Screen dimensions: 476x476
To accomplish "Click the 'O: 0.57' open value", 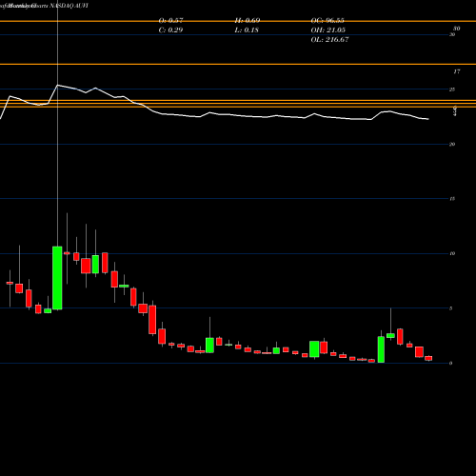I will [x=170, y=21].
